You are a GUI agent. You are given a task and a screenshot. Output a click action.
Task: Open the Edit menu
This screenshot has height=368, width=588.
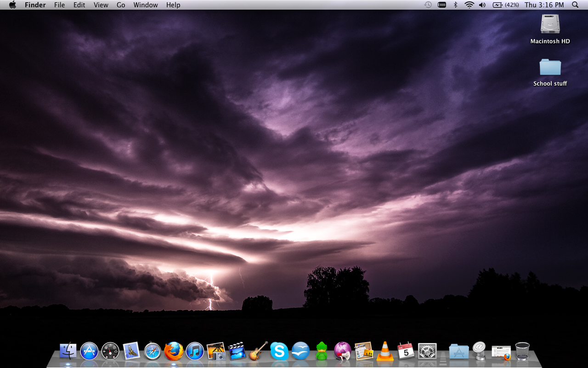point(79,5)
